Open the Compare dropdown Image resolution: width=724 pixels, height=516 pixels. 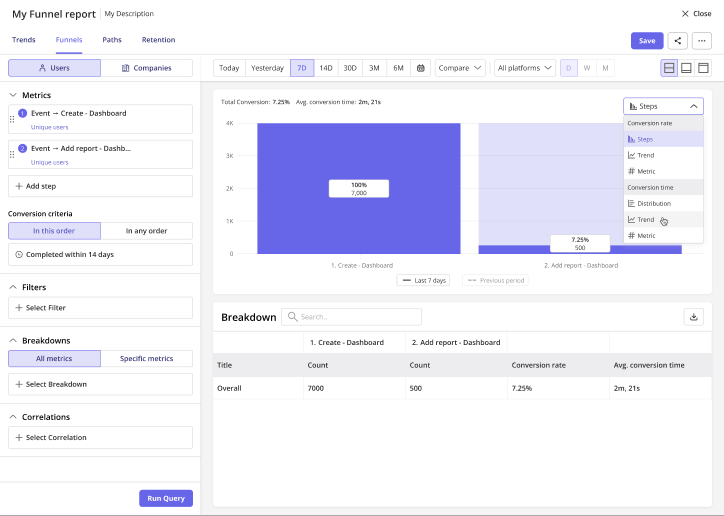(x=460, y=68)
